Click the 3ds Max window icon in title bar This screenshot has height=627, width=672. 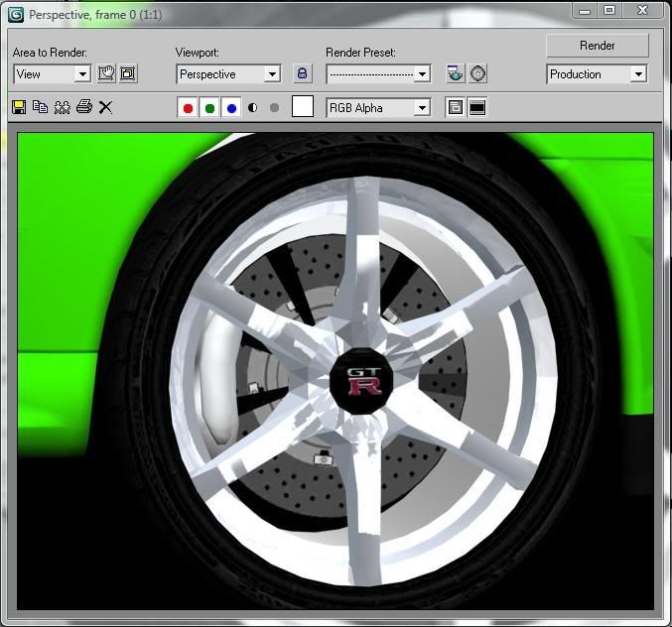coord(16,15)
